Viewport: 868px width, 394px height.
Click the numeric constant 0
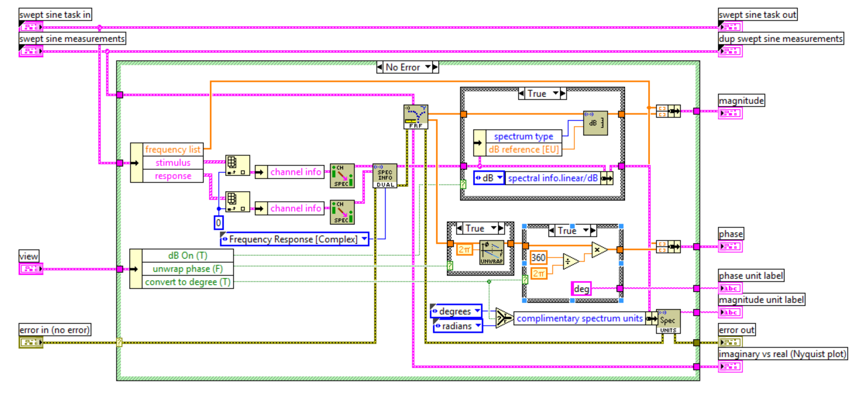pos(218,223)
